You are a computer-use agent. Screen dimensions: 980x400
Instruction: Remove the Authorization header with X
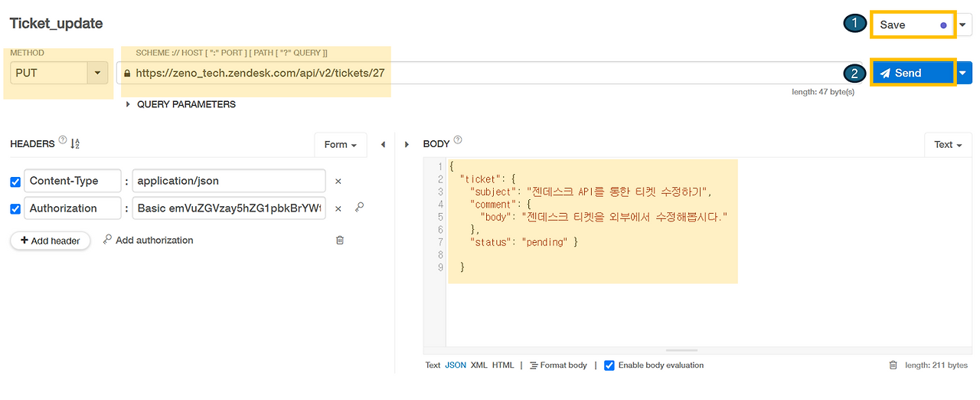coord(338,208)
